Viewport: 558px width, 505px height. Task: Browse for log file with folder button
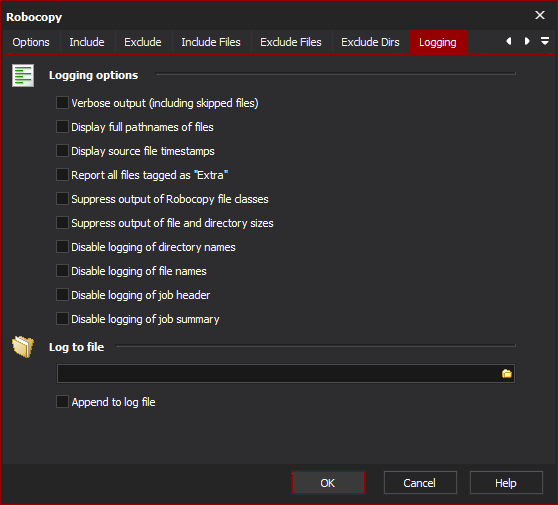click(x=507, y=374)
